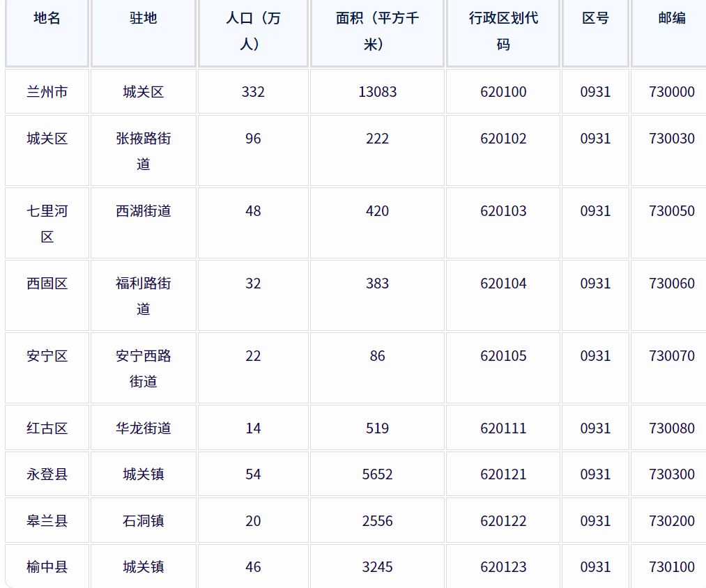
Task: Click postal code 730050
Action: 672,210
